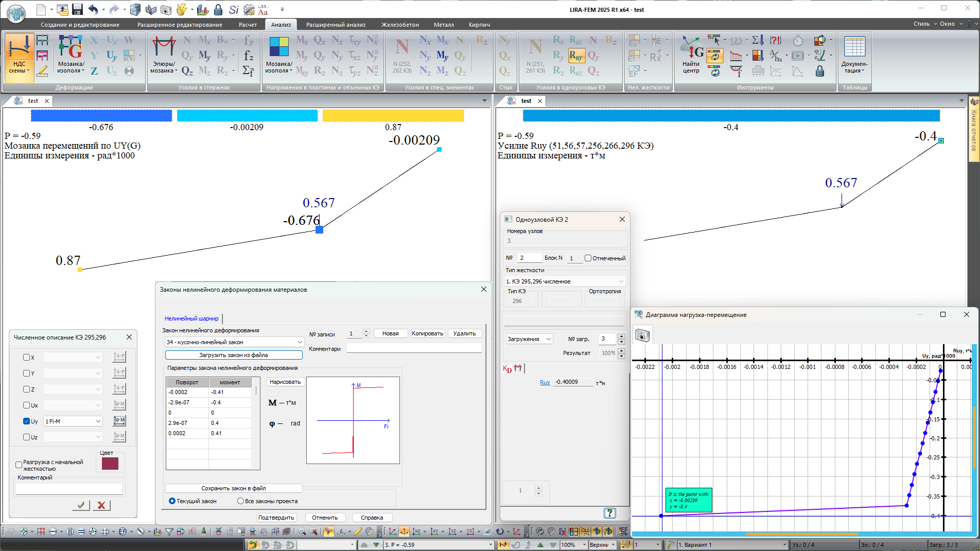Click the Загрузить закон из файла button
This screenshot has height=551, width=980.
[x=234, y=355]
